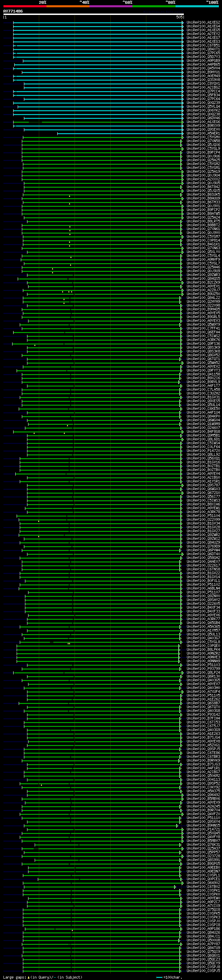This screenshot has width=222, height=980.
Task: Open hit UniRef100_B6SUK5
Action: coord(203,194)
